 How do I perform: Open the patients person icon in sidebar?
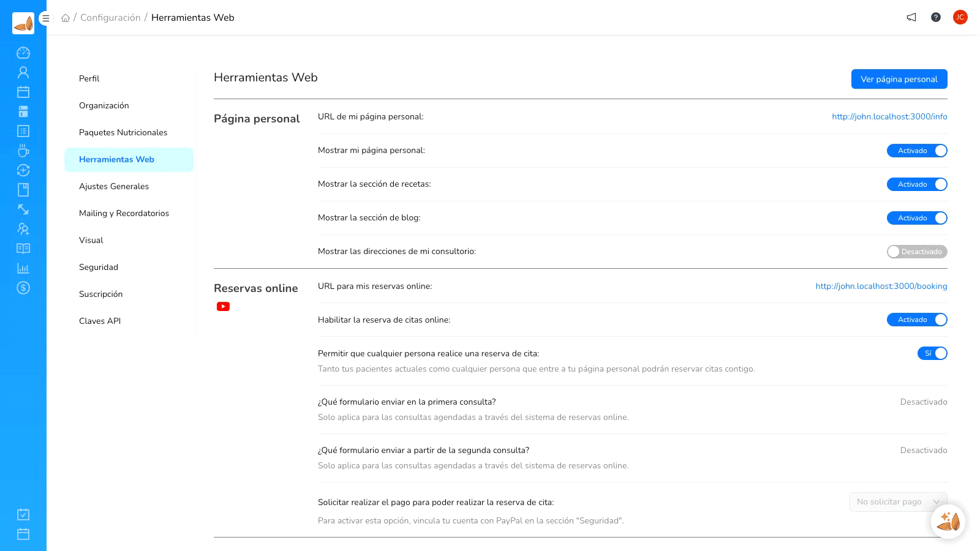tap(23, 72)
